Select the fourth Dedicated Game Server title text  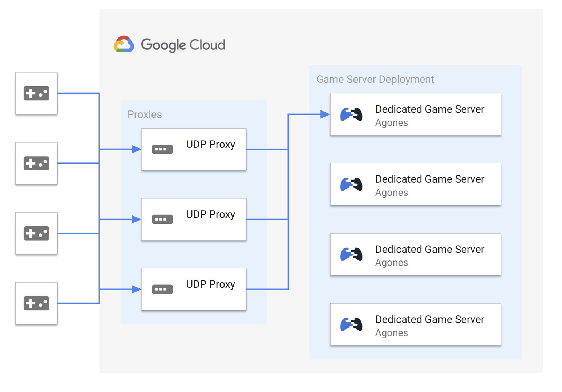[430, 319]
